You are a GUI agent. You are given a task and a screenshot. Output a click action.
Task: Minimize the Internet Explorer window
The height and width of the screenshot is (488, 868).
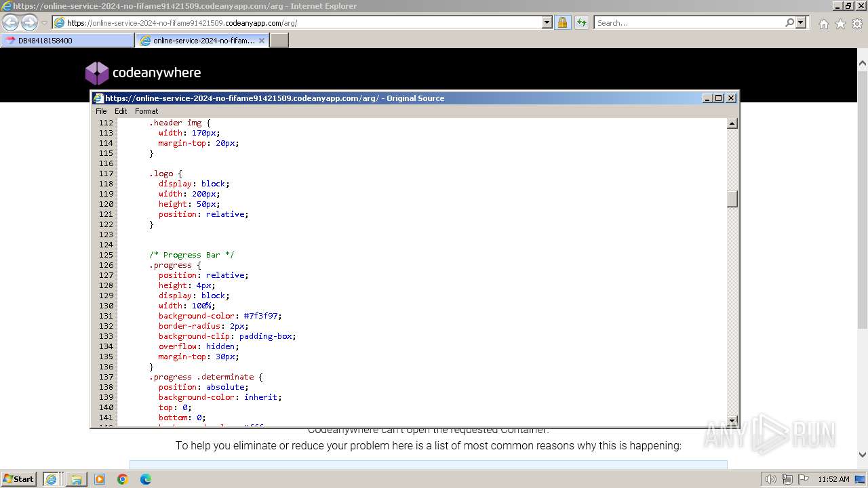pyautogui.click(x=837, y=5)
